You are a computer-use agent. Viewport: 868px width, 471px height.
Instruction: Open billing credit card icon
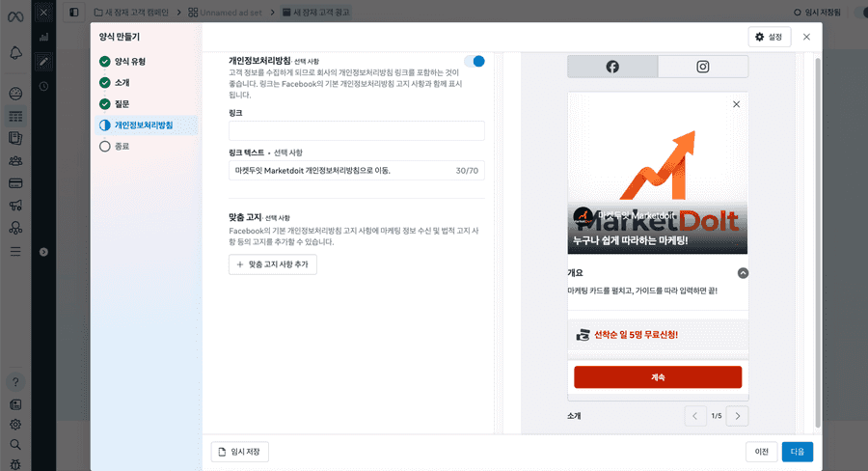click(x=15, y=183)
